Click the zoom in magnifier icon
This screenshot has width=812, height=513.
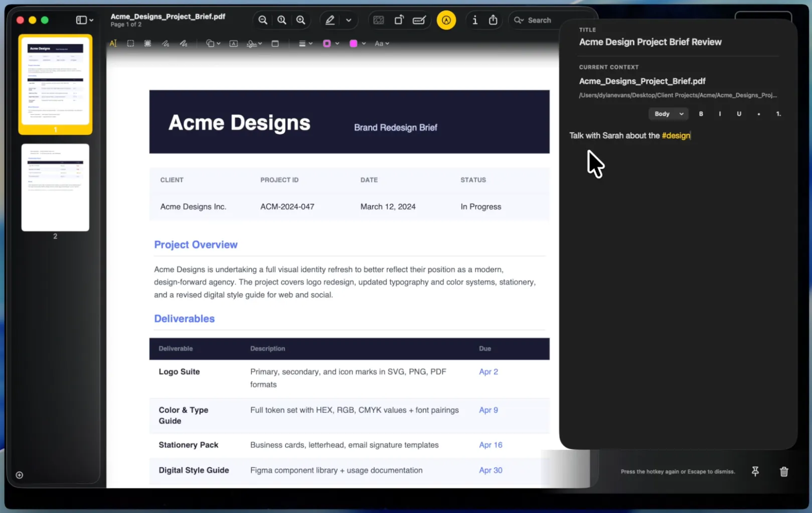click(300, 20)
